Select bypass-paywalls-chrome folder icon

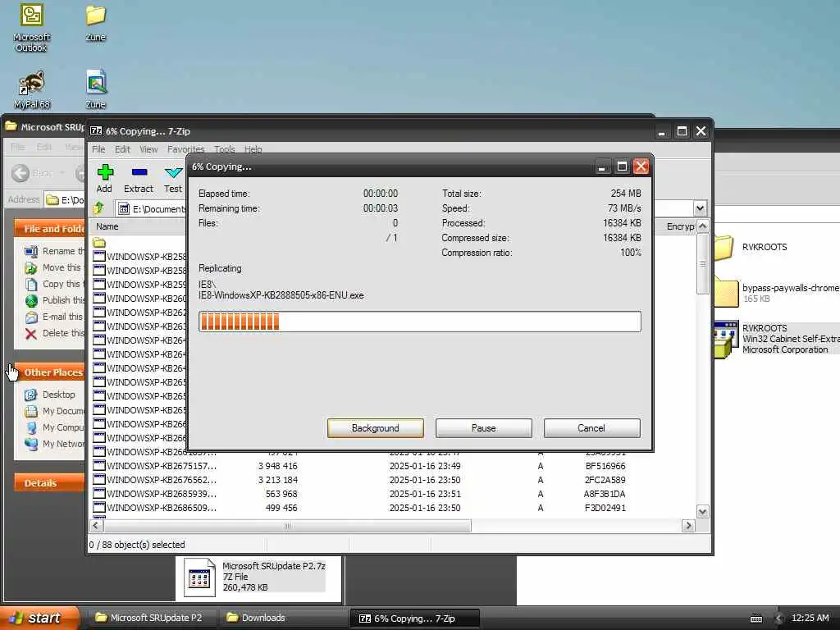tap(726, 293)
